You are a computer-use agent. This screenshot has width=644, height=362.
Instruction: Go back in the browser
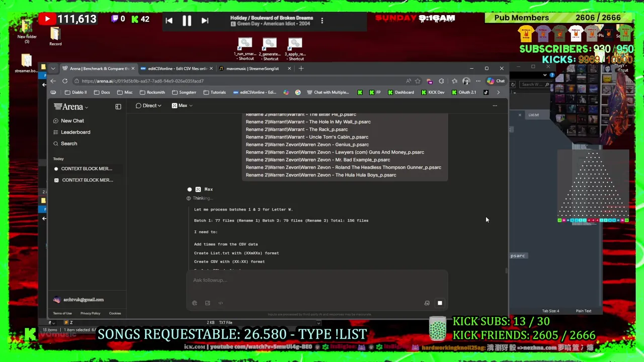click(53, 81)
